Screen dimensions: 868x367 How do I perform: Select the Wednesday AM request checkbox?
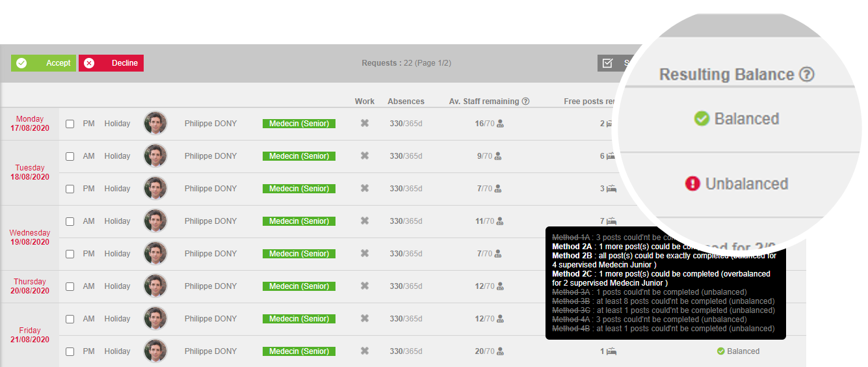(70, 221)
